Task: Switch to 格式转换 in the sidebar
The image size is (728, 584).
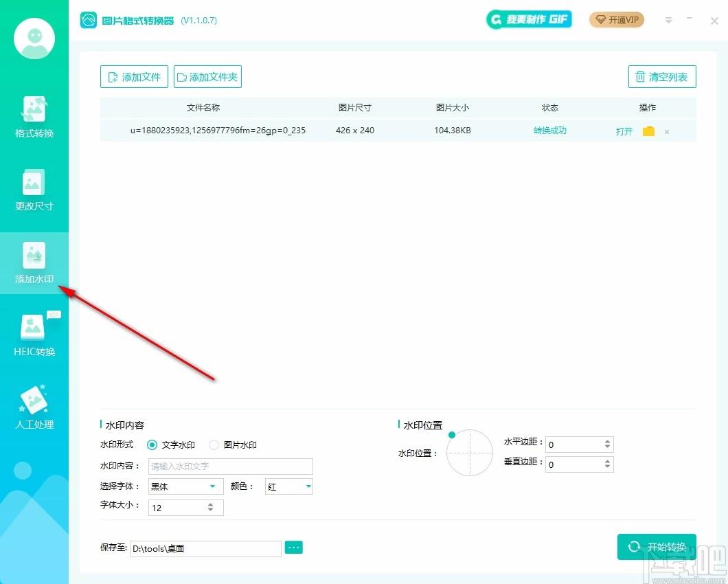Action: [x=34, y=117]
